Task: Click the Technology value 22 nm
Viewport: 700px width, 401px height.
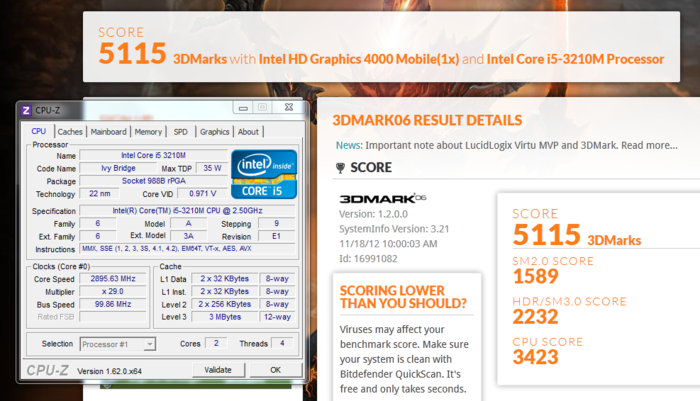Action: pos(100,194)
